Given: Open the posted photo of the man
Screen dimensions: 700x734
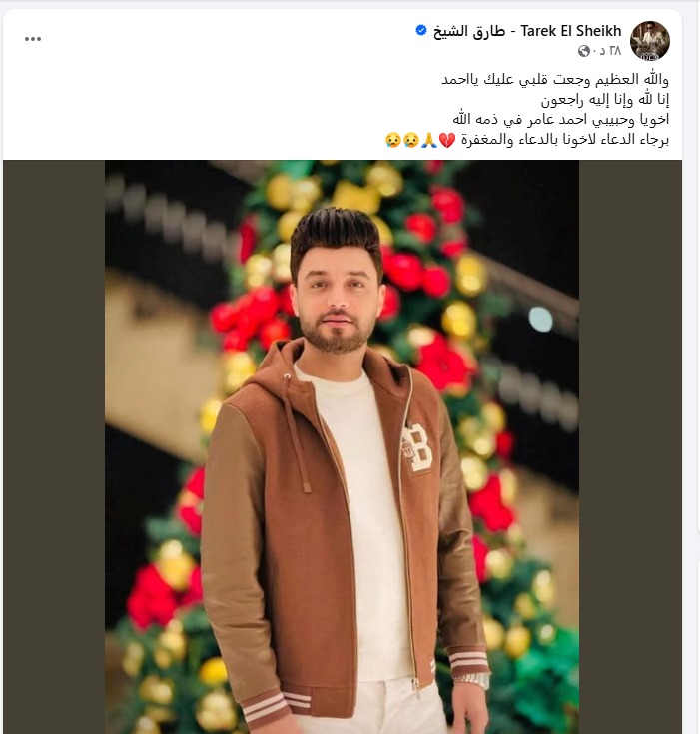Looking at the screenshot, I should click(x=342, y=446).
